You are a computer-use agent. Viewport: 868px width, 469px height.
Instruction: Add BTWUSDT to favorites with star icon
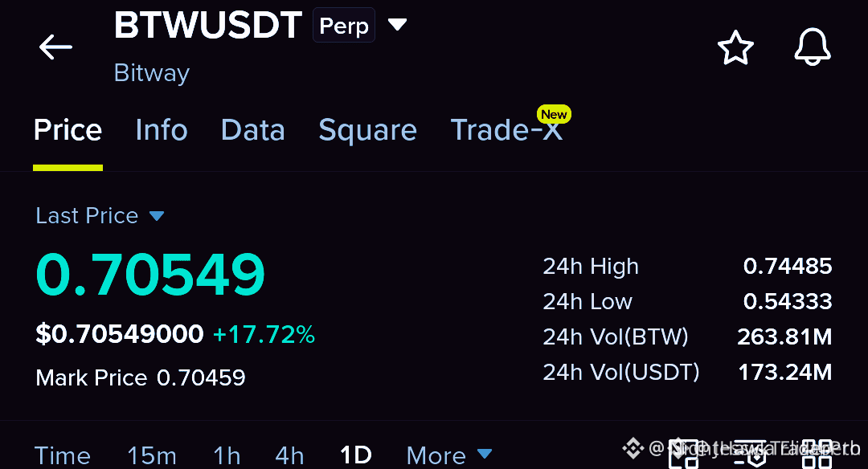(x=735, y=47)
